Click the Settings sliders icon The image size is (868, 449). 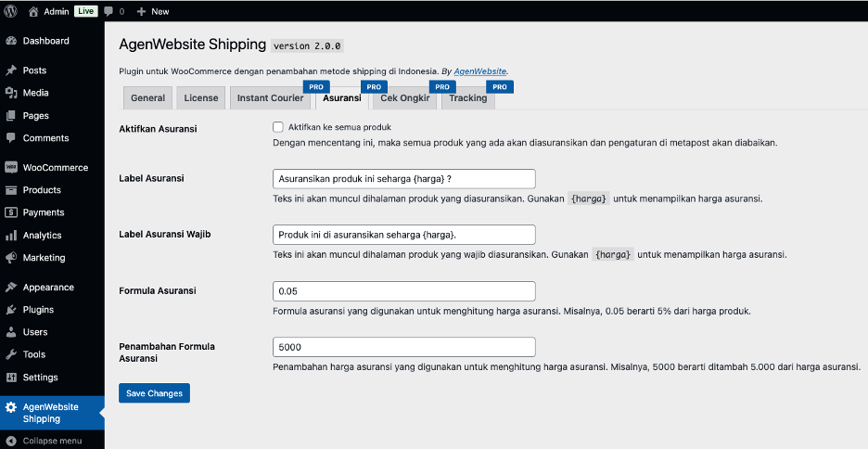11,378
